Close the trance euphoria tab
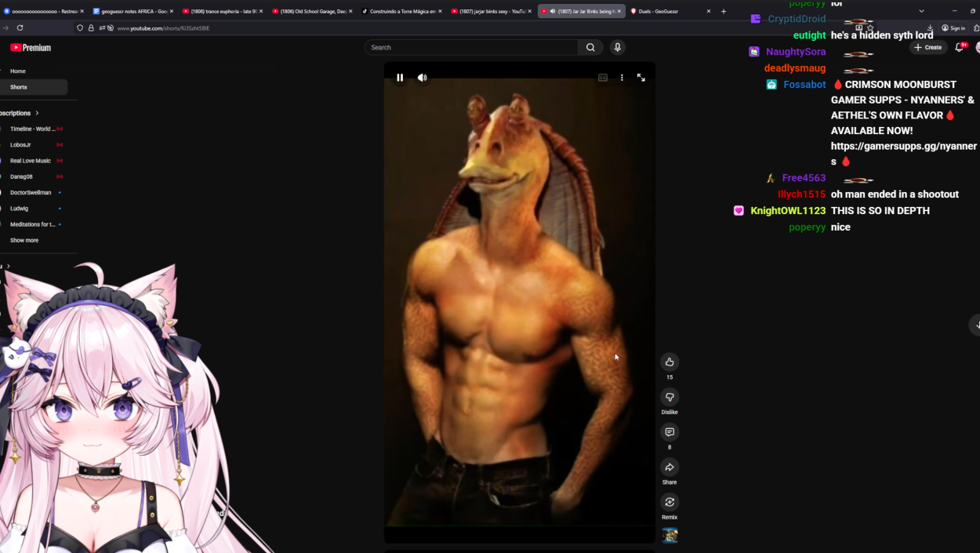980x553 pixels. (261, 11)
